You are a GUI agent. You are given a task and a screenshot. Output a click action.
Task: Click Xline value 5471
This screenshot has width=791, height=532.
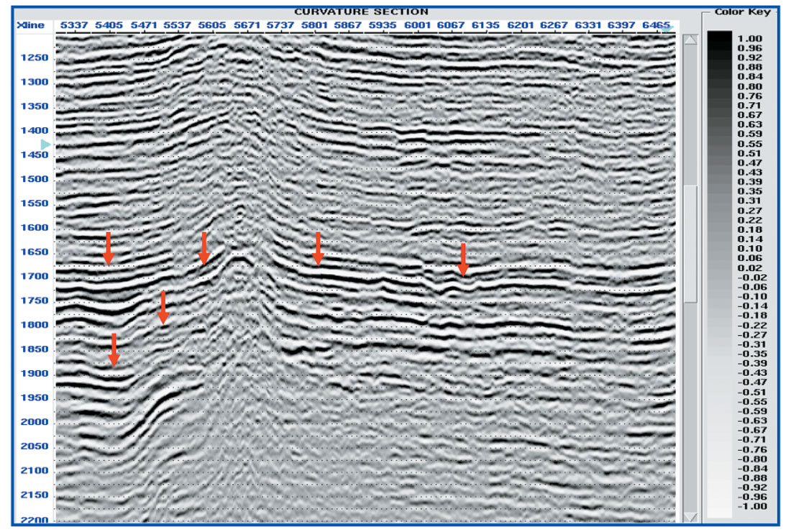tap(144, 25)
